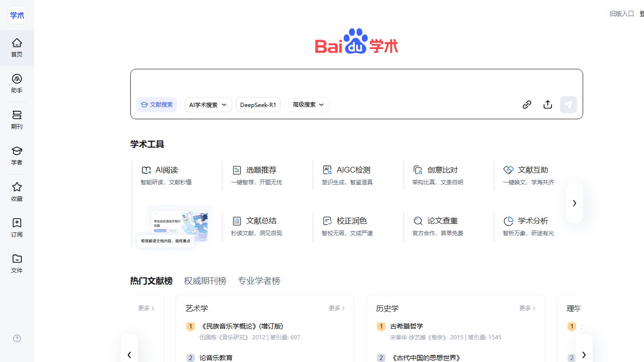Image resolution: width=644 pixels, height=362 pixels.
Task: Open the 论音乐教育 entry
Action: [x=216, y=358]
